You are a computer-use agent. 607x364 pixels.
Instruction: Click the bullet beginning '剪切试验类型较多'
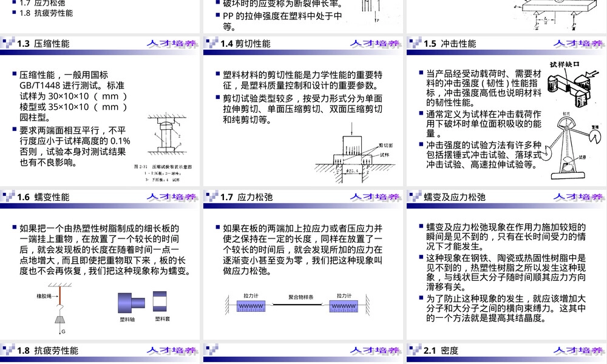tap(302, 109)
